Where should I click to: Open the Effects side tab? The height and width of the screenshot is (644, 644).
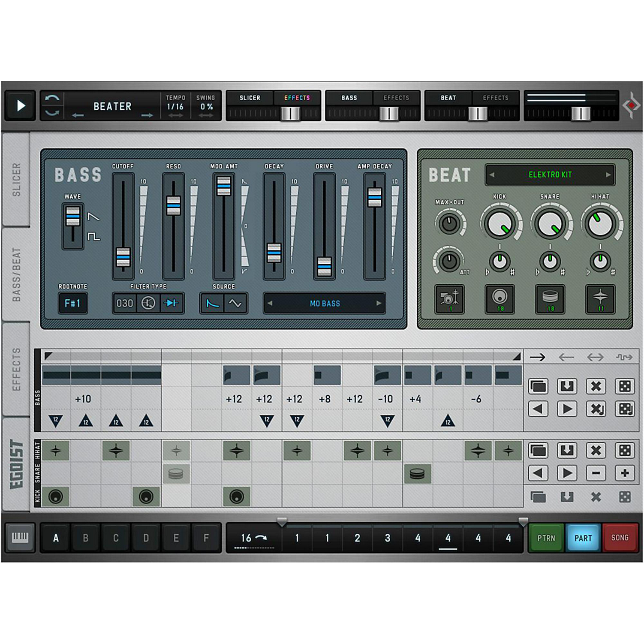[16, 369]
